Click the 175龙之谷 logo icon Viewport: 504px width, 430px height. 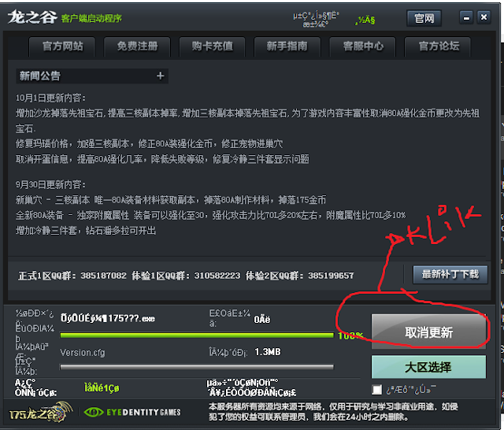(x=40, y=413)
